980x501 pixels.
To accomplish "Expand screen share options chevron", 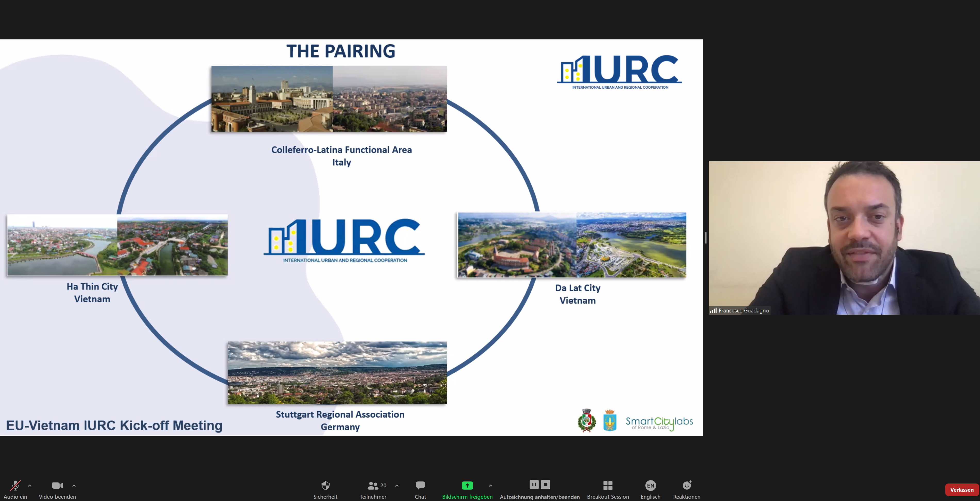I will pyautogui.click(x=490, y=485).
